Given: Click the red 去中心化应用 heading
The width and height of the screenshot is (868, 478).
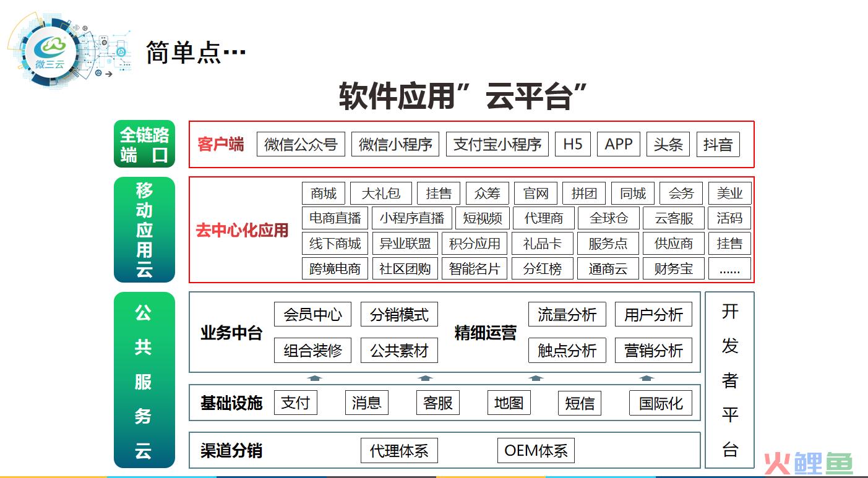Looking at the screenshot, I should (243, 231).
